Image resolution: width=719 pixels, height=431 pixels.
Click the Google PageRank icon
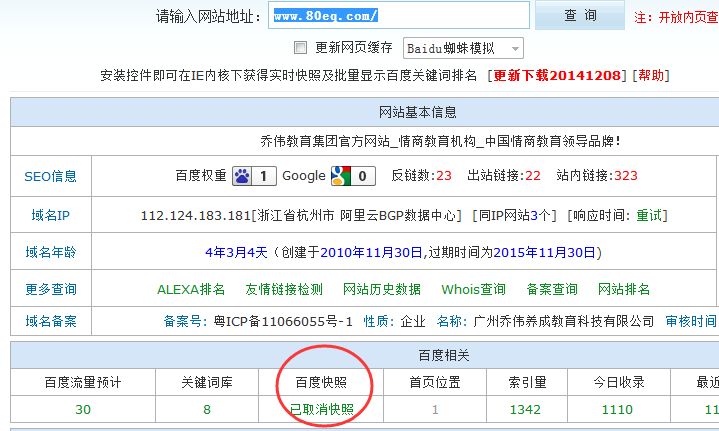point(341,176)
